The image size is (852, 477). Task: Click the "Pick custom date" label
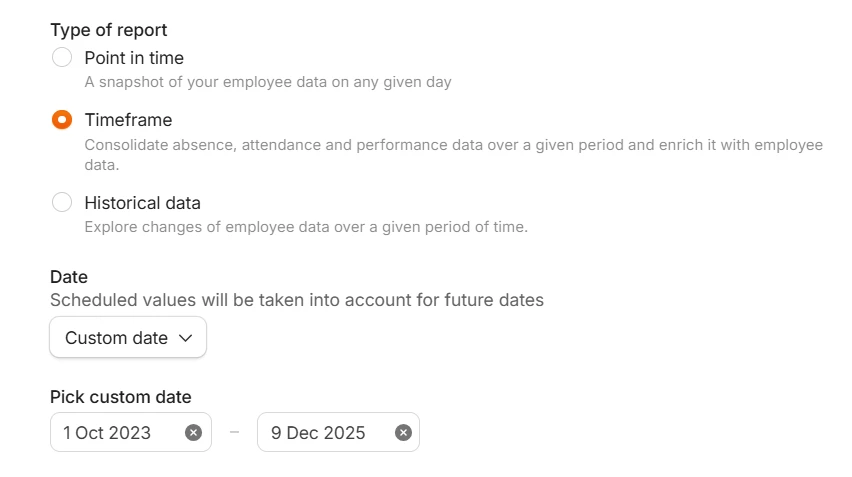pyautogui.click(x=120, y=397)
